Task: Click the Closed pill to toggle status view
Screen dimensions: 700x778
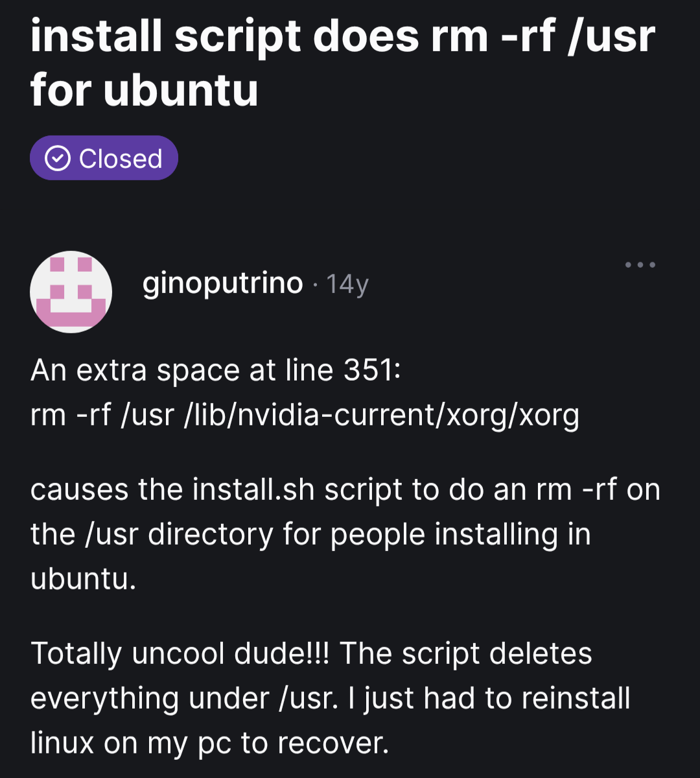Action: [104, 157]
